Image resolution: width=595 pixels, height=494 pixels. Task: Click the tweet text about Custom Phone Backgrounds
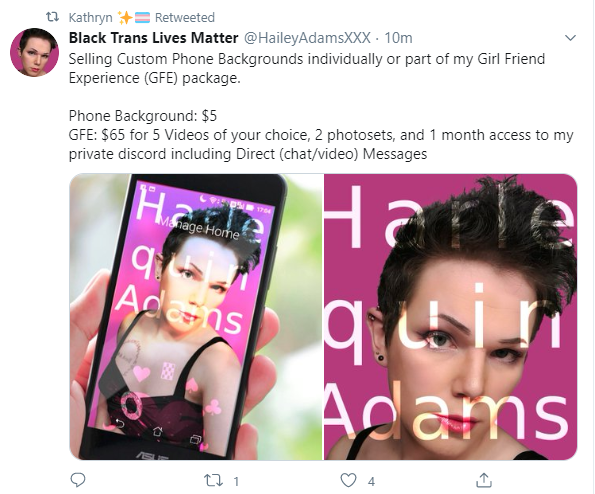pyautogui.click(x=307, y=68)
